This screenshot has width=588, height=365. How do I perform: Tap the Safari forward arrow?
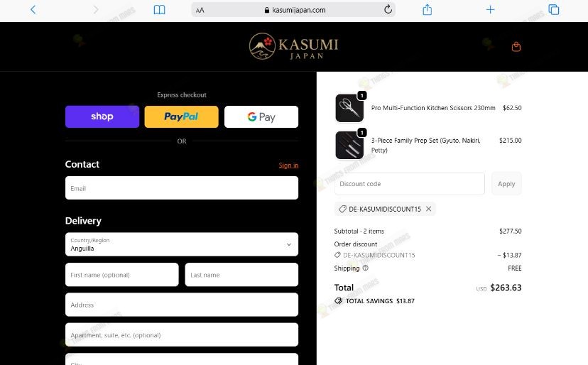(96, 9)
